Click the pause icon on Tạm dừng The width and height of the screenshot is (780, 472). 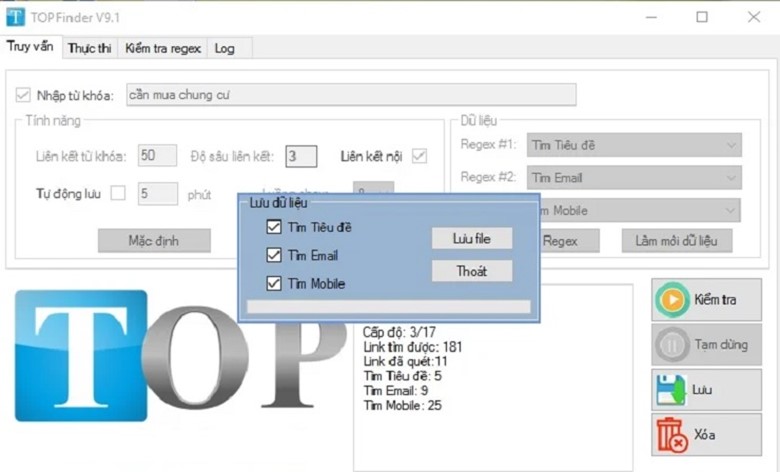tap(672, 345)
